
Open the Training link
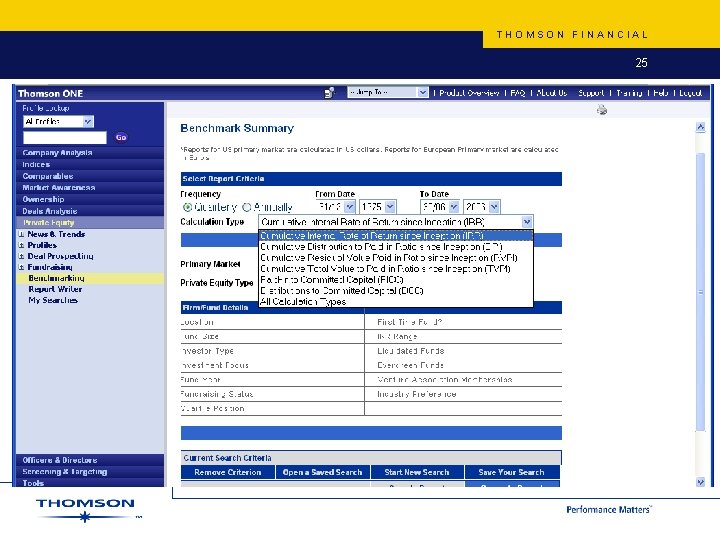pyautogui.click(x=629, y=93)
